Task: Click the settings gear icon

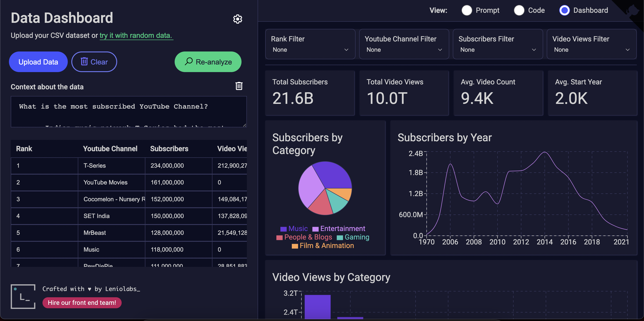Action: coord(237,19)
